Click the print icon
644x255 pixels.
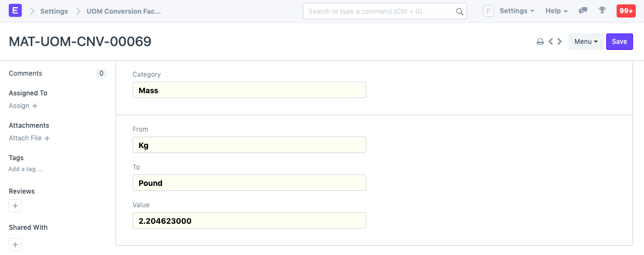(x=540, y=42)
